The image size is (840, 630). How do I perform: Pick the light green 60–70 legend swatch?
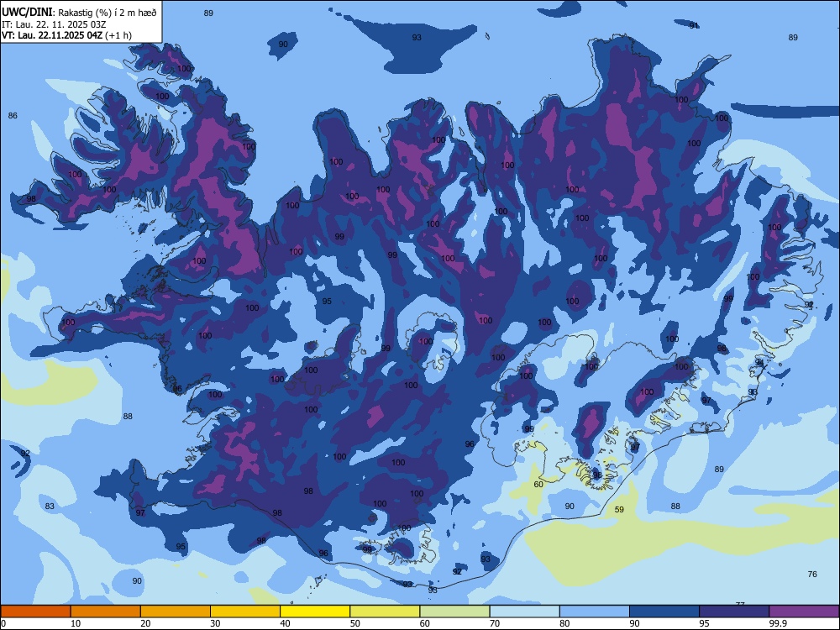click(x=454, y=612)
